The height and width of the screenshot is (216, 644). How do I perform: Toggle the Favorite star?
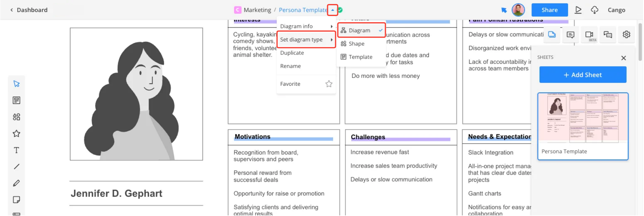tap(329, 84)
